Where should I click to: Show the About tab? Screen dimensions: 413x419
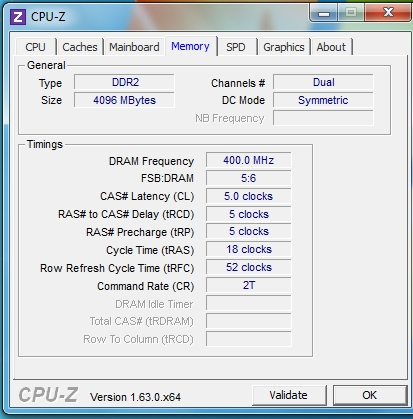tap(331, 47)
